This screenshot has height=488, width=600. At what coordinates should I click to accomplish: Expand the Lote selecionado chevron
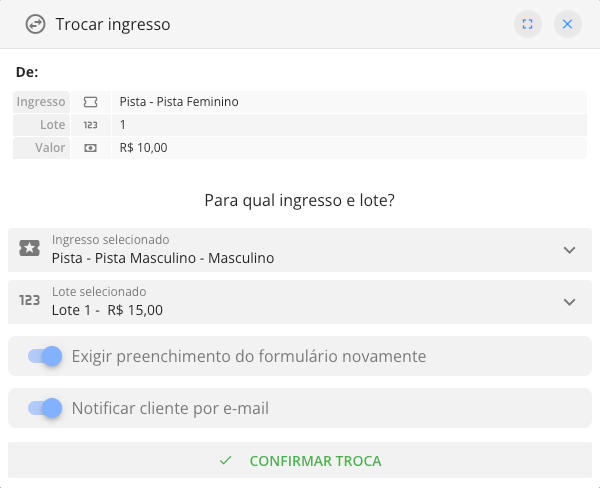(569, 302)
